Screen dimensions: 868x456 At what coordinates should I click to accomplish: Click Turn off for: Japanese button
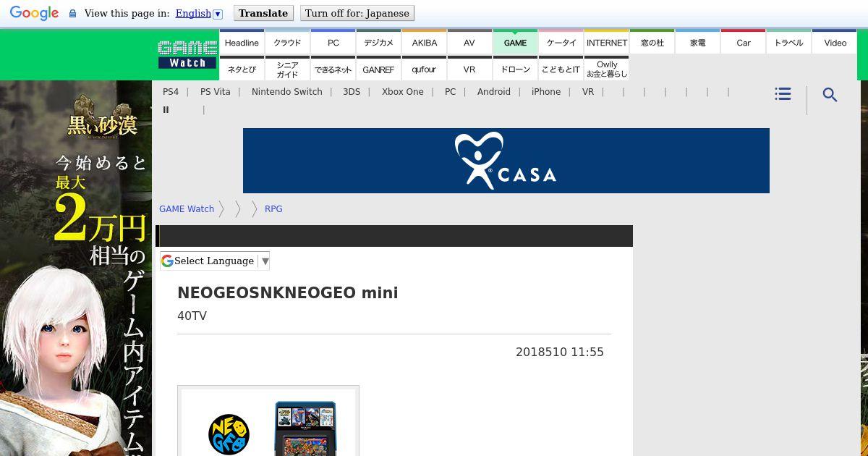[357, 13]
